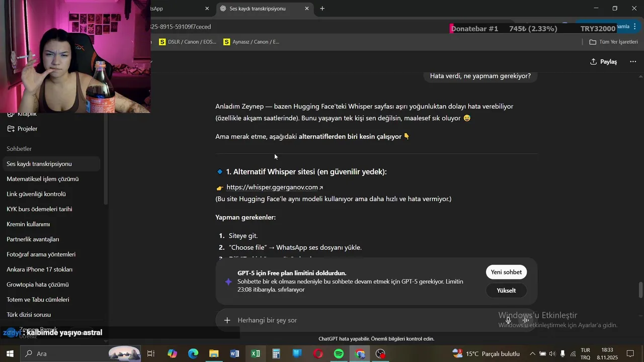The width and height of the screenshot is (644, 362).
Task: Launch Copilot from the taskbar
Action: click(x=172, y=353)
